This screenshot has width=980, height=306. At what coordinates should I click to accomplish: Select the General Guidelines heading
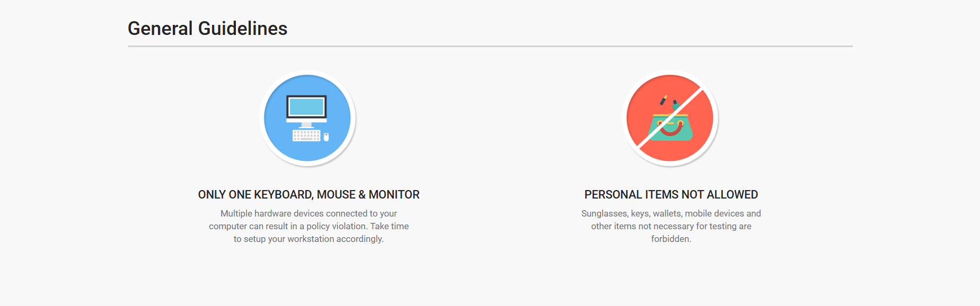coord(207,28)
